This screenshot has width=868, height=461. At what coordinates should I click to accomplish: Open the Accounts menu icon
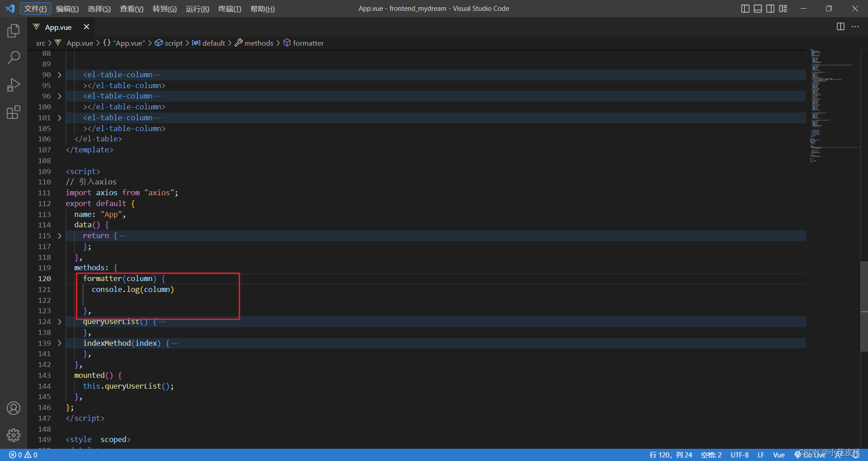(14, 408)
